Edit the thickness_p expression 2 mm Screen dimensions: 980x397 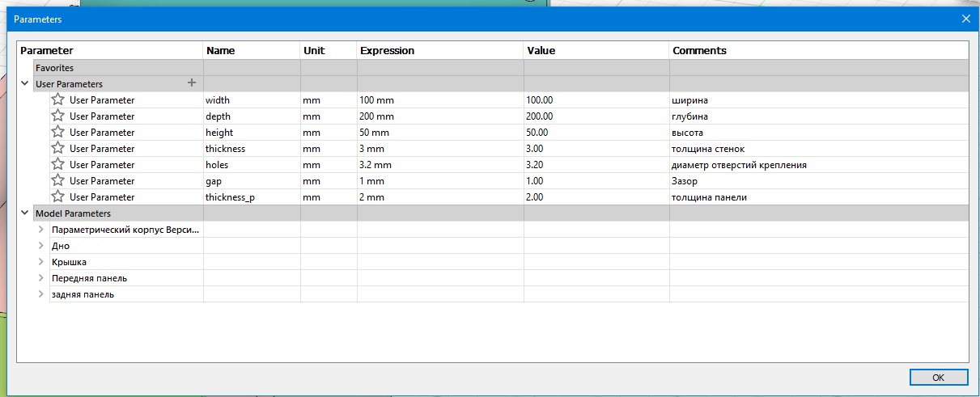pyautogui.click(x=440, y=197)
